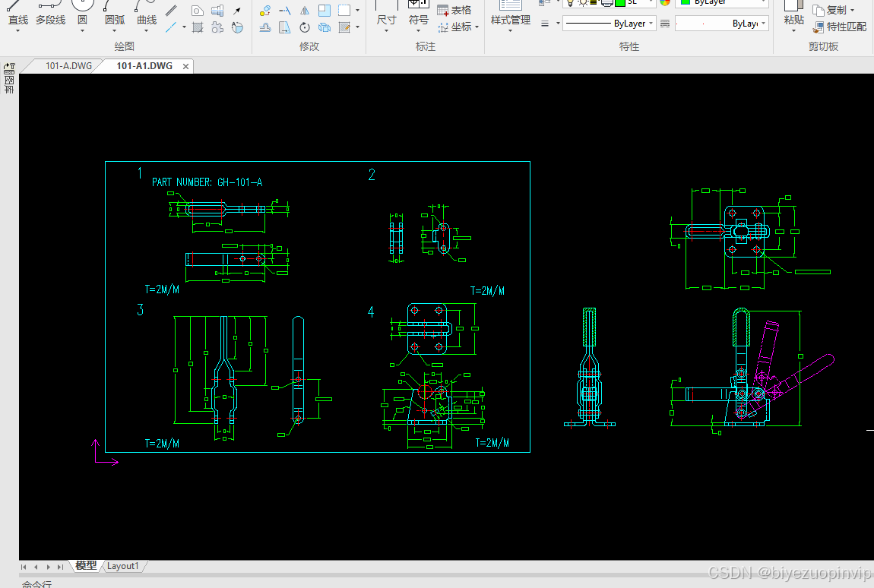874x588 pixels.
Task: Select the hatch fill tool in draw panel
Action: (x=198, y=27)
